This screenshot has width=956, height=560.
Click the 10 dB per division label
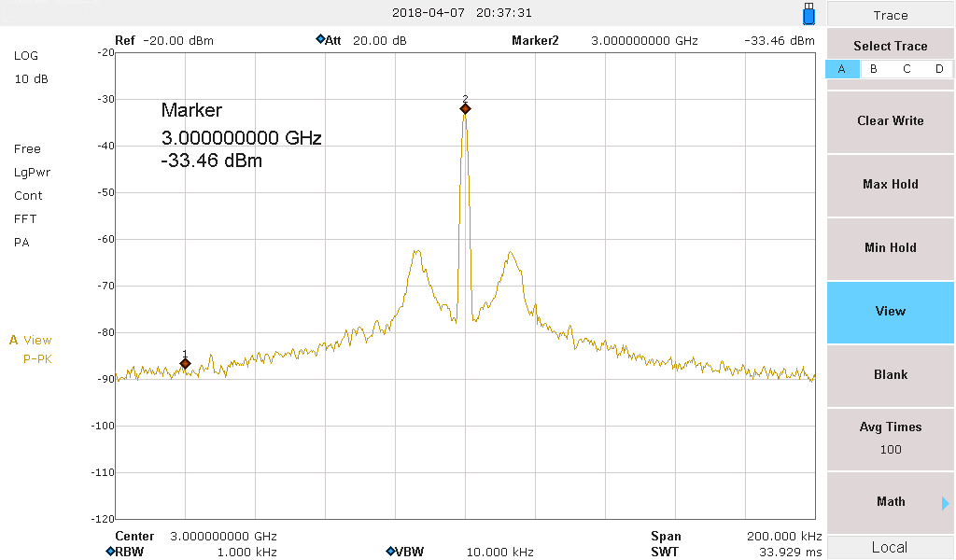tap(31, 78)
